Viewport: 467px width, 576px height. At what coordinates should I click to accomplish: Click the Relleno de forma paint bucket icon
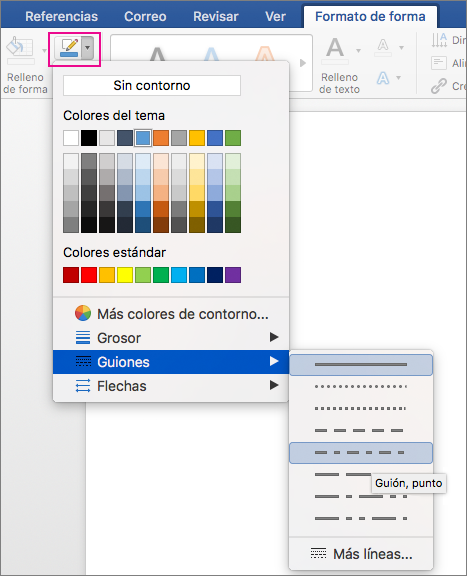click(20, 48)
